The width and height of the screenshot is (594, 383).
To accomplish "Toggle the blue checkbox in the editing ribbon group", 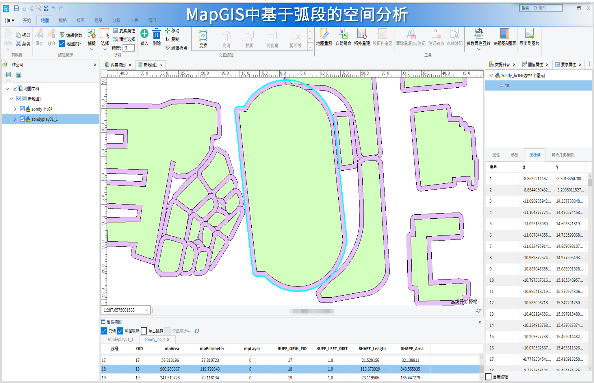I will pyautogui.click(x=62, y=44).
